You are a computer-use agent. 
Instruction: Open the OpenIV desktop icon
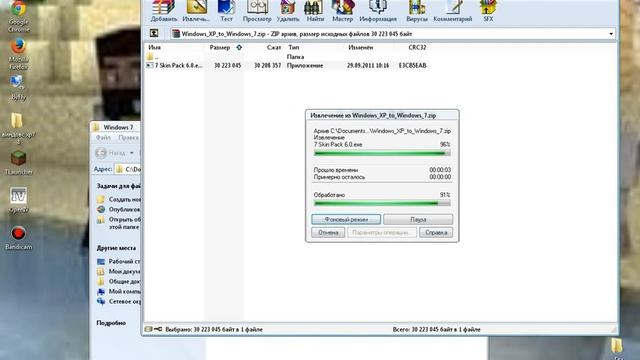click(18, 200)
